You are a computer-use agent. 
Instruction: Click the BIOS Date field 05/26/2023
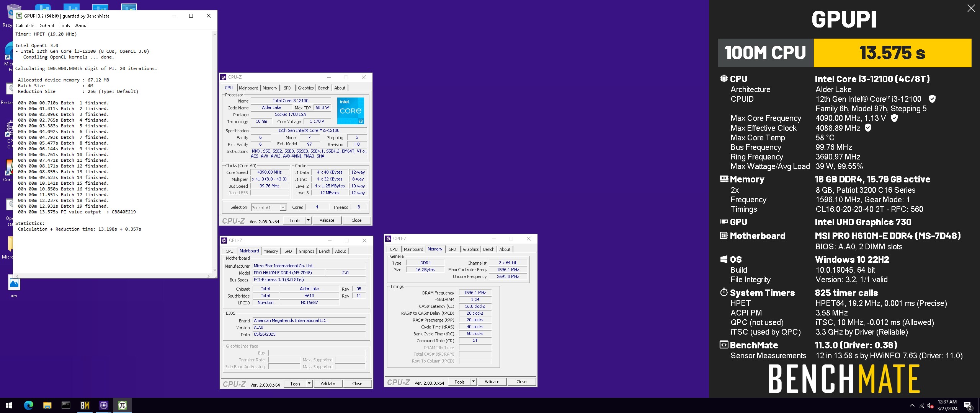click(x=309, y=334)
